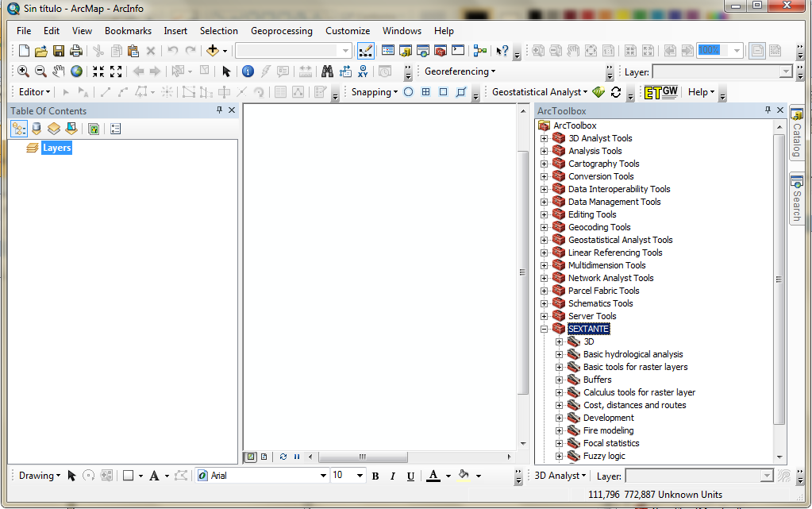Viewport: 812px width, 509px height.
Task: Open the Editor toolbar icon
Action: pyautogui.click(x=366, y=51)
